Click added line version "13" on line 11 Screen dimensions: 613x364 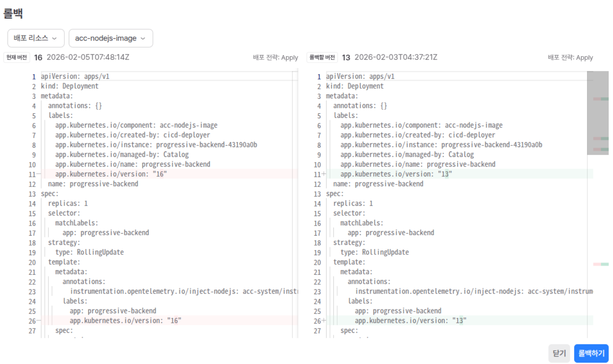tap(396, 174)
